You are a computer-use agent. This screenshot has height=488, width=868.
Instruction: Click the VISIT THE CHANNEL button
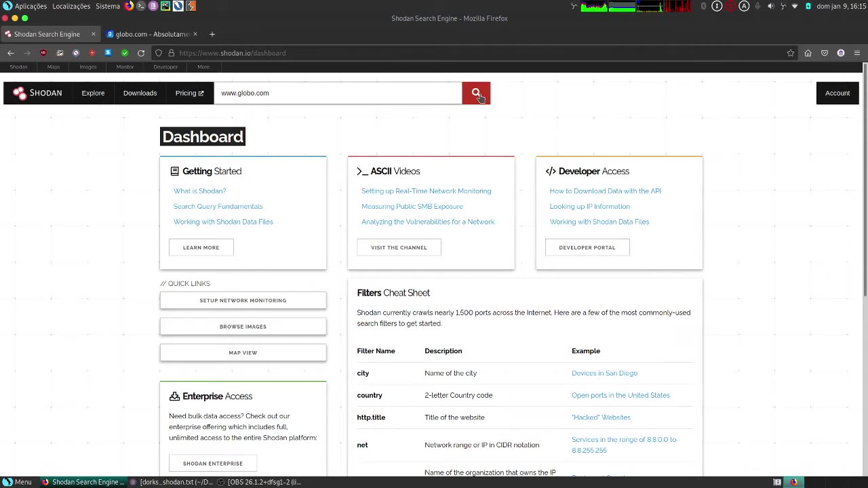pyautogui.click(x=399, y=247)
